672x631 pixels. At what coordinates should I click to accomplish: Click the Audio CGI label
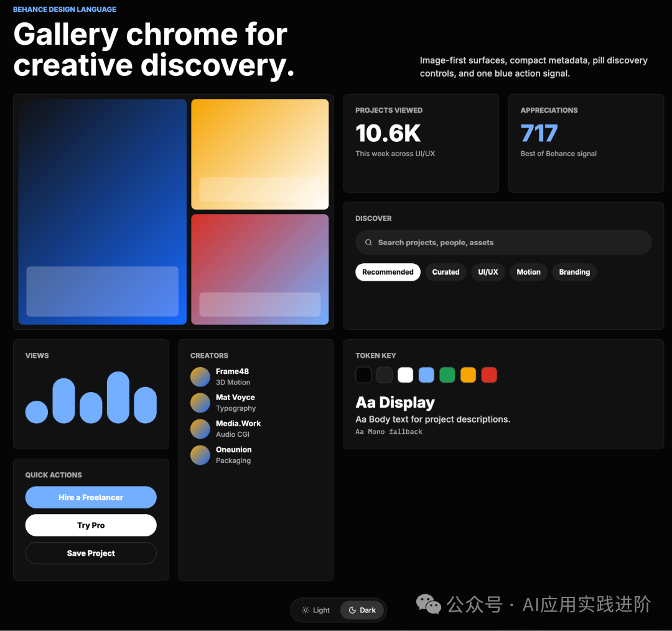pos(233,434)
